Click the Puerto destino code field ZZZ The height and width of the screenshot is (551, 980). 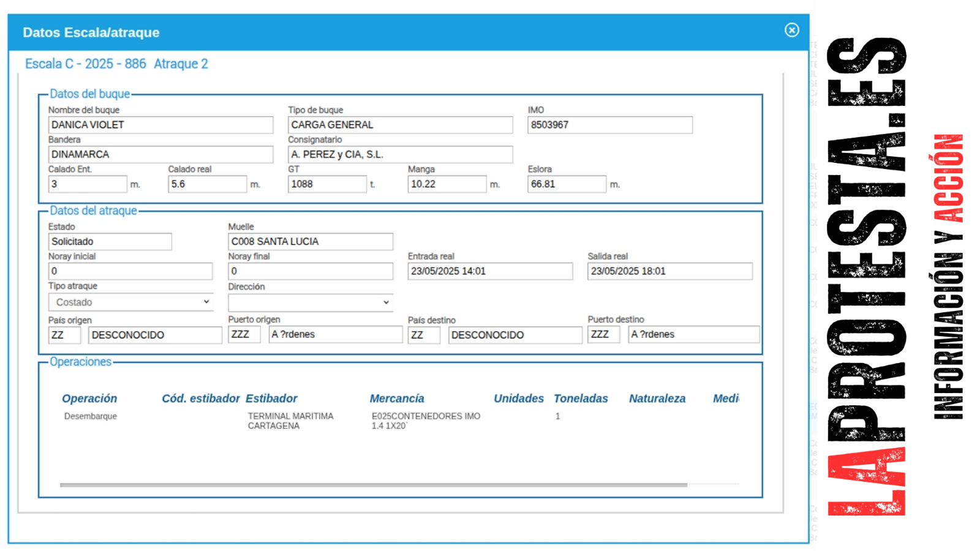point(604,334)
